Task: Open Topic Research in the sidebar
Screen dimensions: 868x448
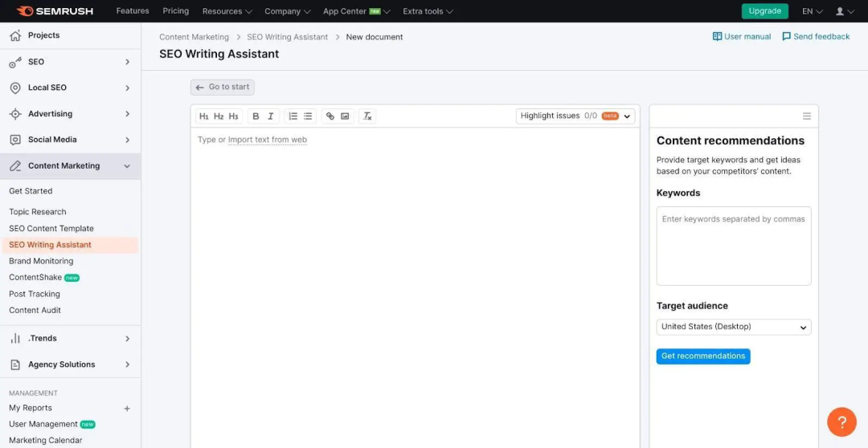Action: [38, 212]
